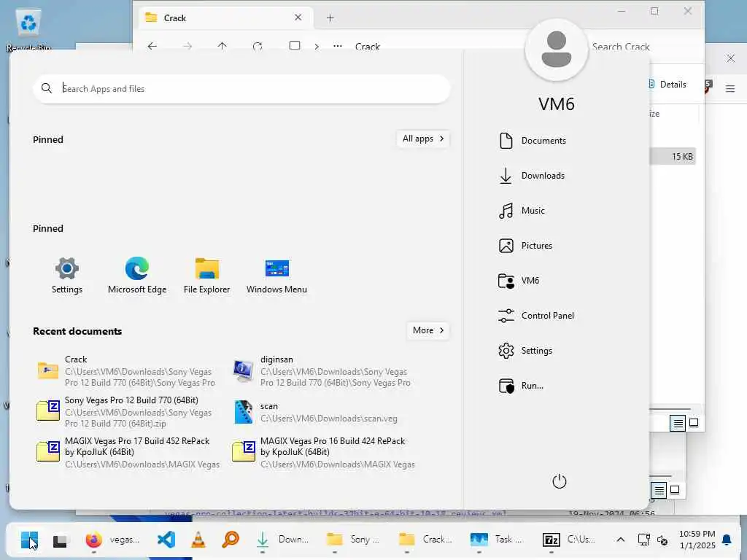This screenshot has width=747, height=560.
Task: Click the VM6 user avatar
Action: point(557,50)
